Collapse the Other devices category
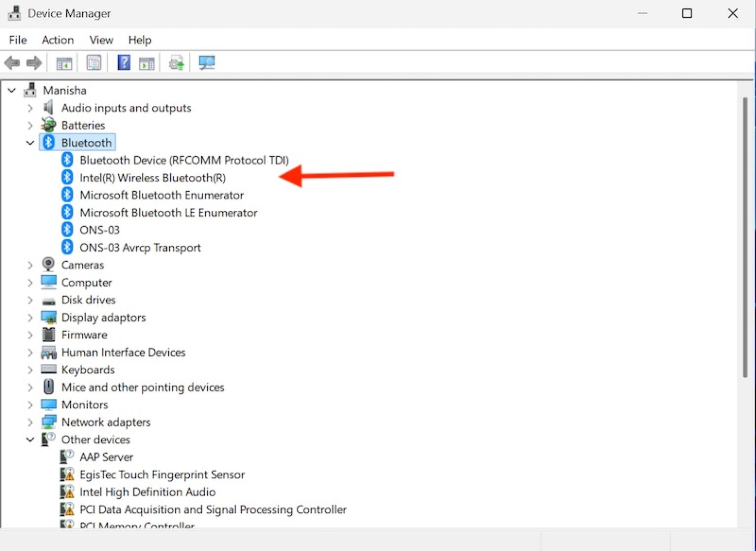 [x=30, y=439]
